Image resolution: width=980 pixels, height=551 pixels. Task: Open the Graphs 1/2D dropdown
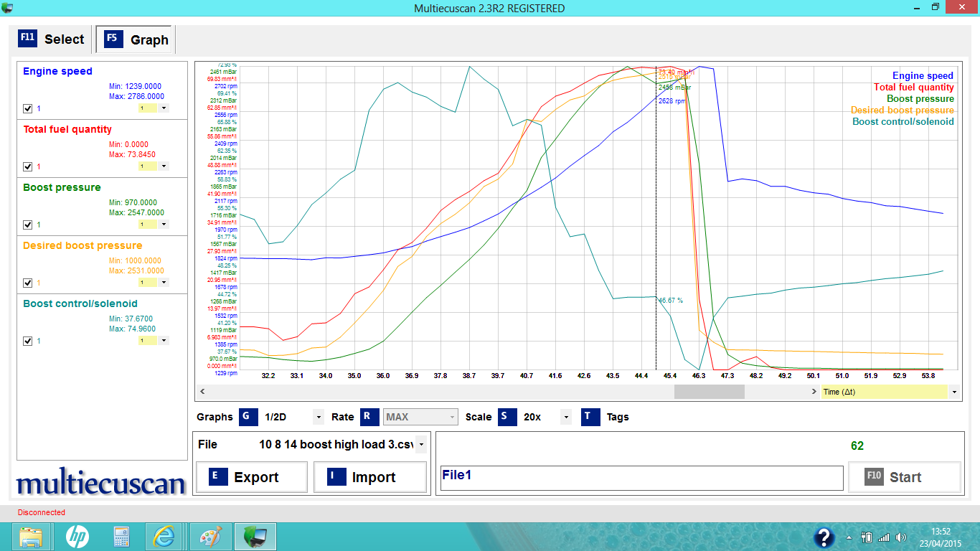[x=319, y=417]
